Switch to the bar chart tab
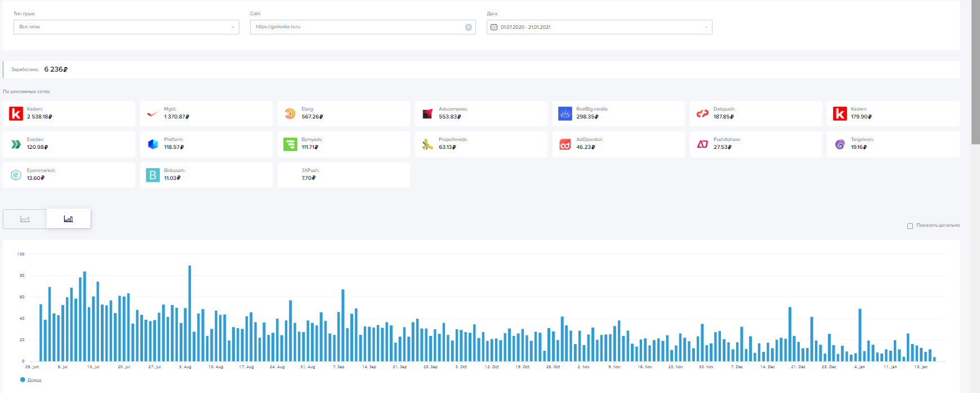Screen dimensions: 980x393 pos(68,219)
